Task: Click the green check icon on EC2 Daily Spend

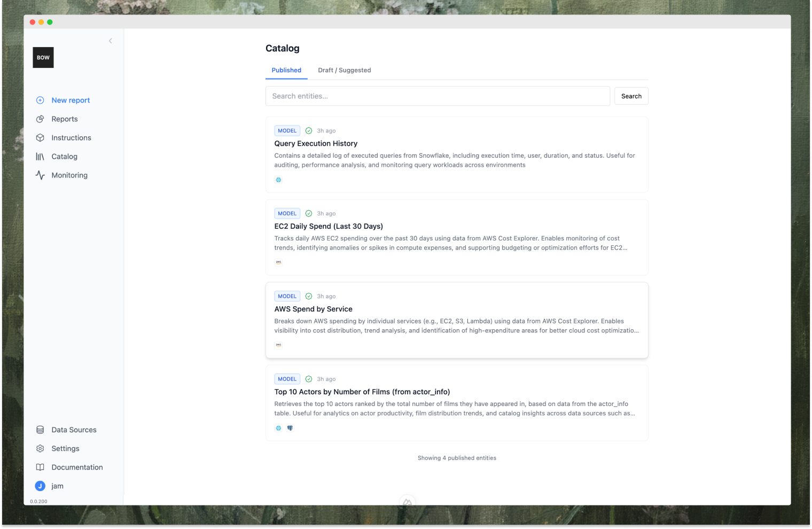Action: coord(309,214)
